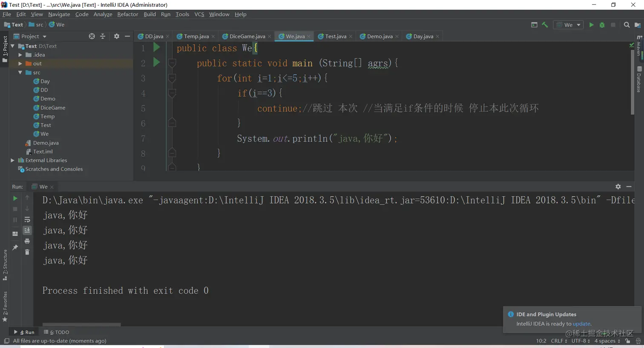Image resolution: width=644 pixels, height=348 pixels.
Task: Select Scratches and Consoles in project tree
Action: click(50, 169)
